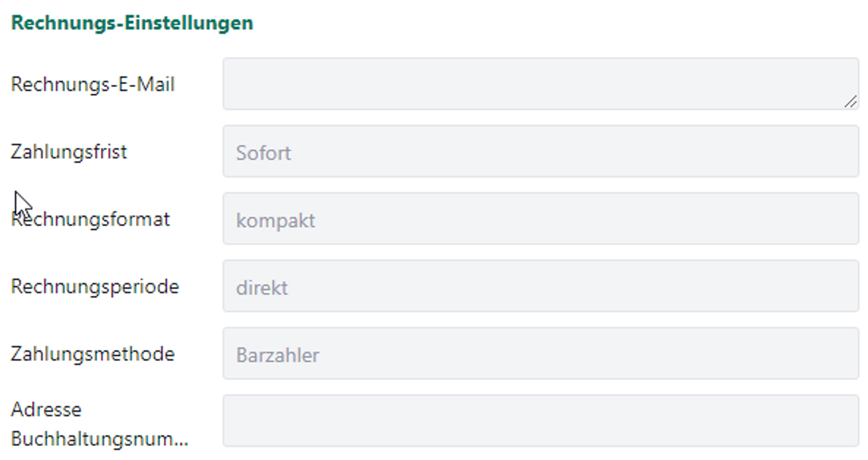The image size is (868, 460).
Task: Click the Rechnungsperiode label
Action: (x=95, y=287)
